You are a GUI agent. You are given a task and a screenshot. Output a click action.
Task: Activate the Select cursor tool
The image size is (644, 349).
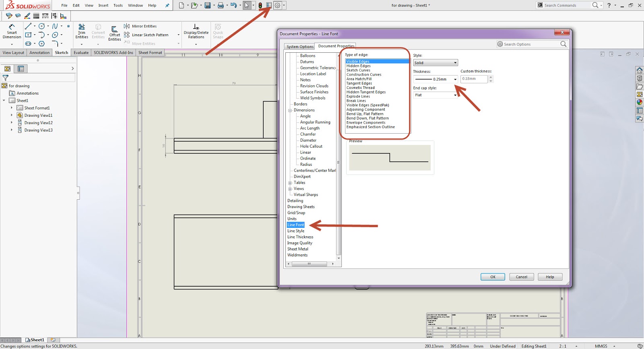coord(247,5)
